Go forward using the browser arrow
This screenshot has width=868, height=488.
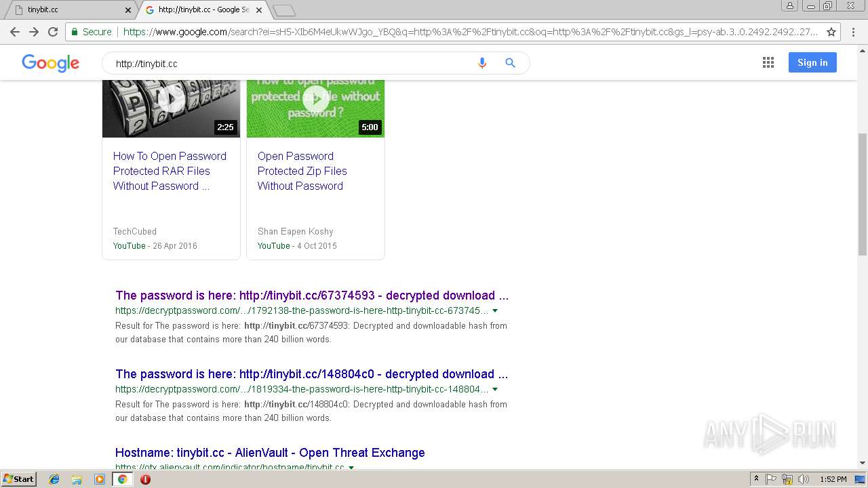[x=34, y=32]
